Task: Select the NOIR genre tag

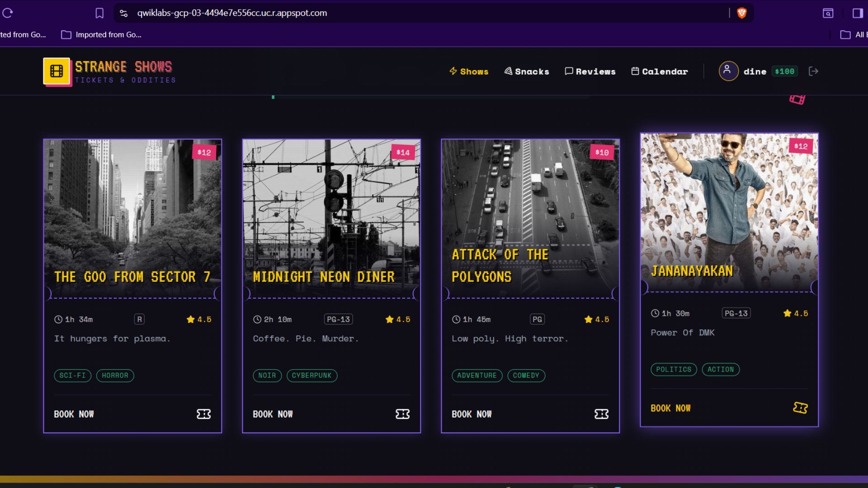Action: click(x=267, y=375)
